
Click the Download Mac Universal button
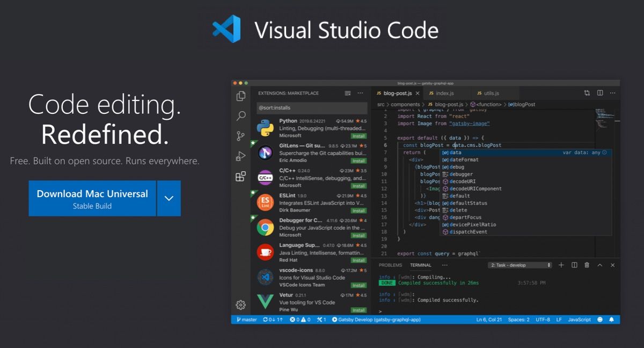coord(91,198)
